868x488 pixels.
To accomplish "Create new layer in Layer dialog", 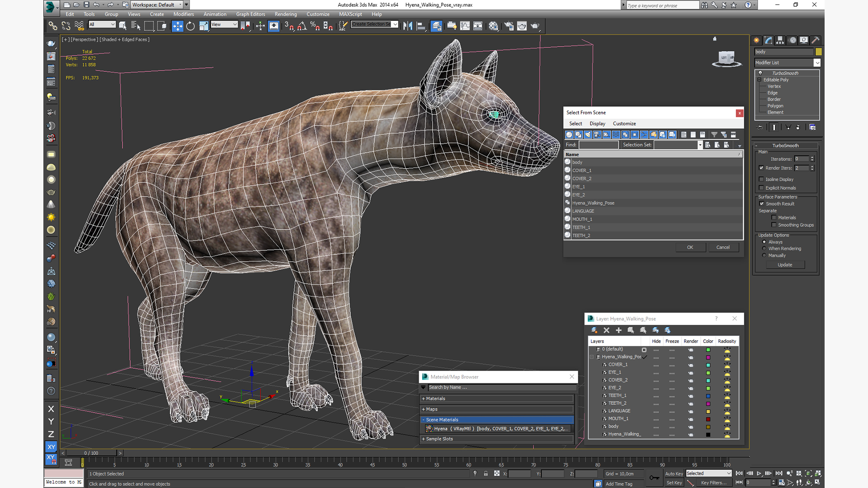I will pos(594,330).
